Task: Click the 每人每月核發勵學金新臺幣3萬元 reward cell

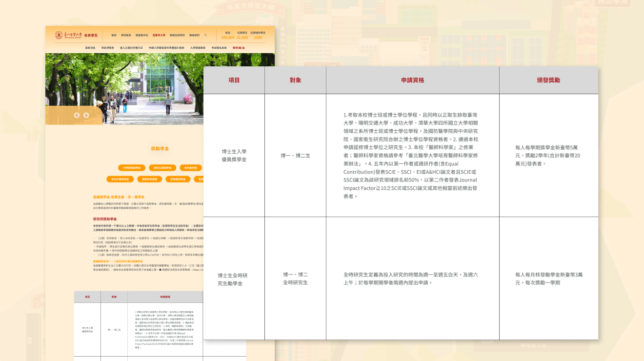Action: [x=548, y=279]
